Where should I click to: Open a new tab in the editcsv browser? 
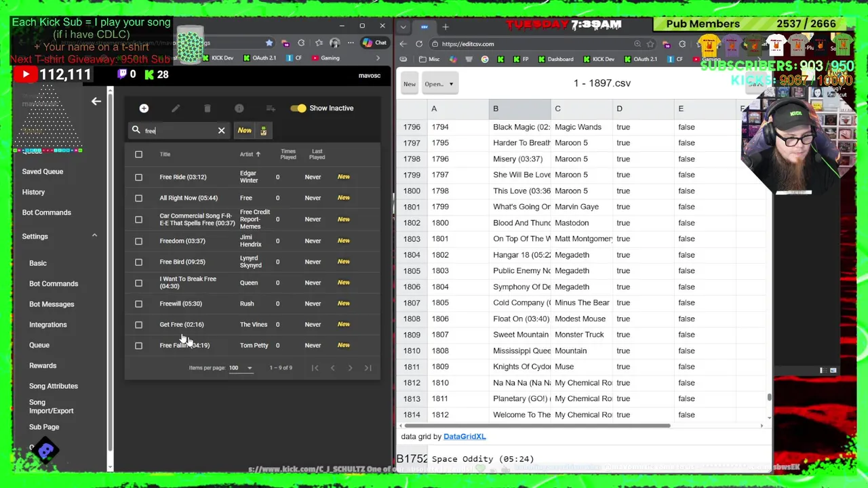[446, 27]
